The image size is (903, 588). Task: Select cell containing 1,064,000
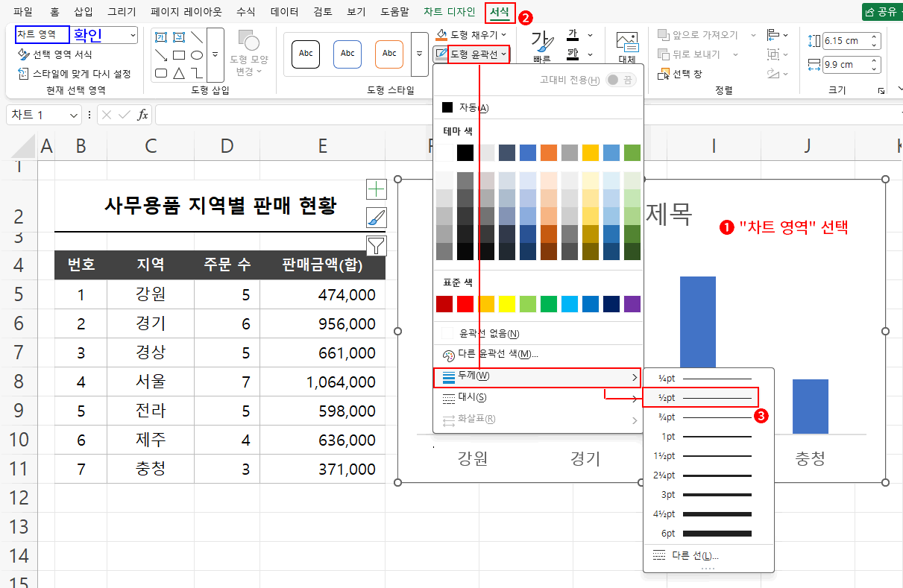323,382
